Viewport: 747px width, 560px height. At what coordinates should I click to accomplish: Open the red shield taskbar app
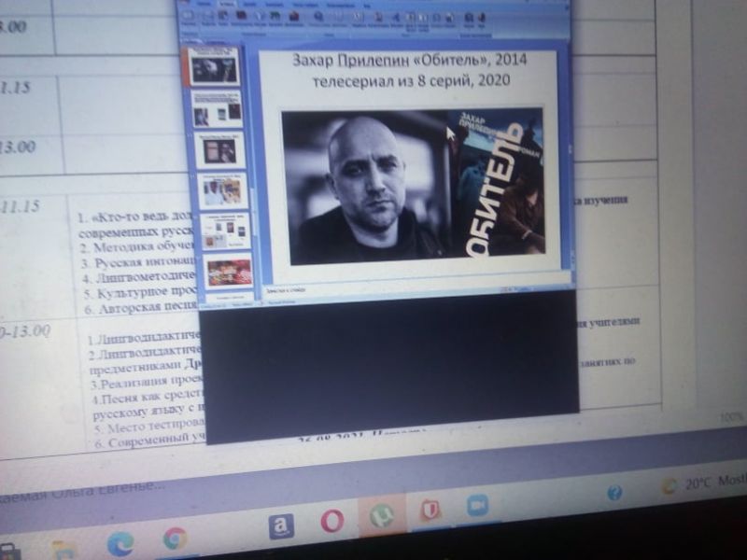(430, 511)
